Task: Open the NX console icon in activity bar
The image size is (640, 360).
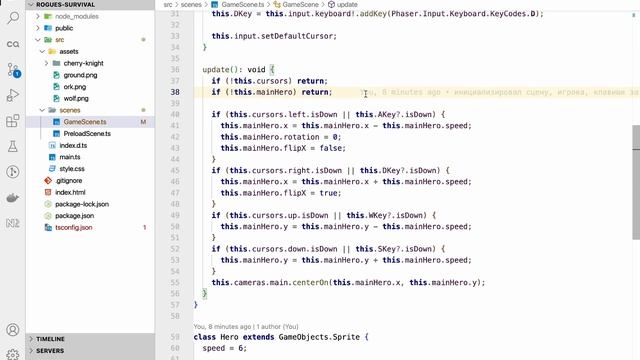Action: (x=13, y=223)
